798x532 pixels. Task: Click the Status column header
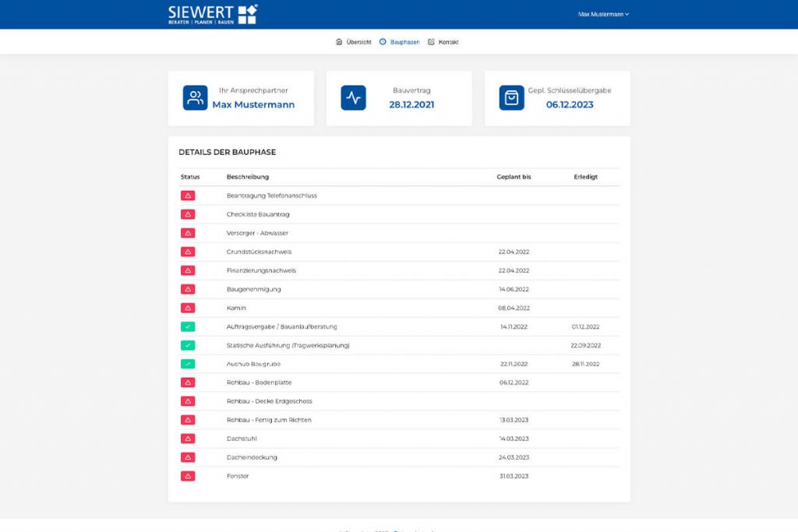(x=190, y=177)
